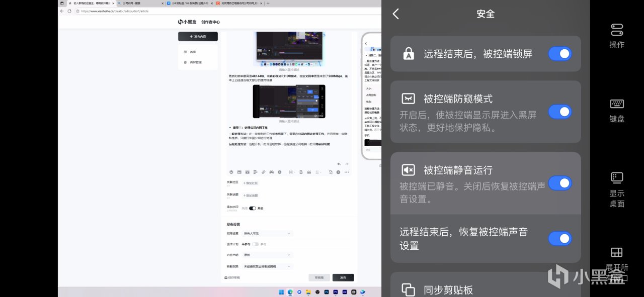644x297 pixels.
Task: Switch to the first xiaoheihe article browser tab
Action: 91,3
